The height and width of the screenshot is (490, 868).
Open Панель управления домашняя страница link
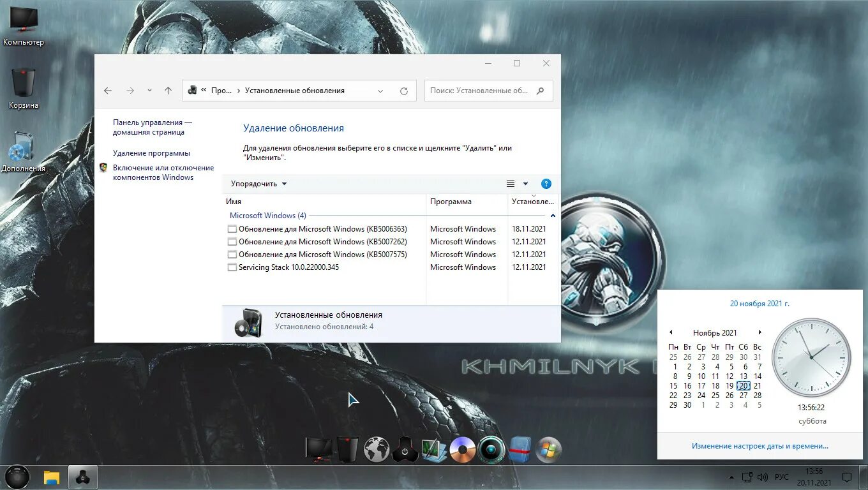[x=153, y=127]
